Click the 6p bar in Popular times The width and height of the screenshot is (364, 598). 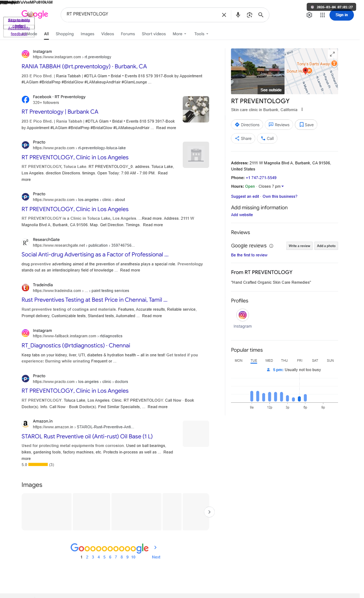pyautogui.click(x=305, y=398)
